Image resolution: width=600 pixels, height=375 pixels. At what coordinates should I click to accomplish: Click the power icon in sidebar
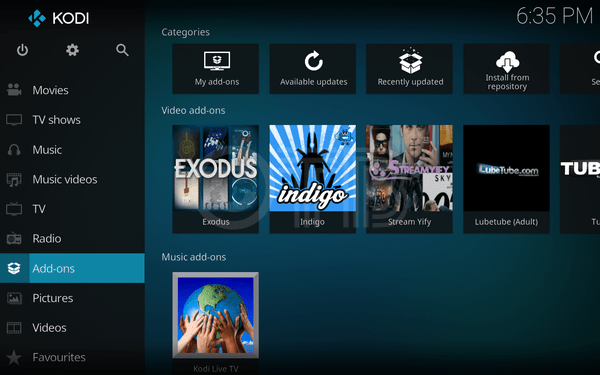coord(22,50)
